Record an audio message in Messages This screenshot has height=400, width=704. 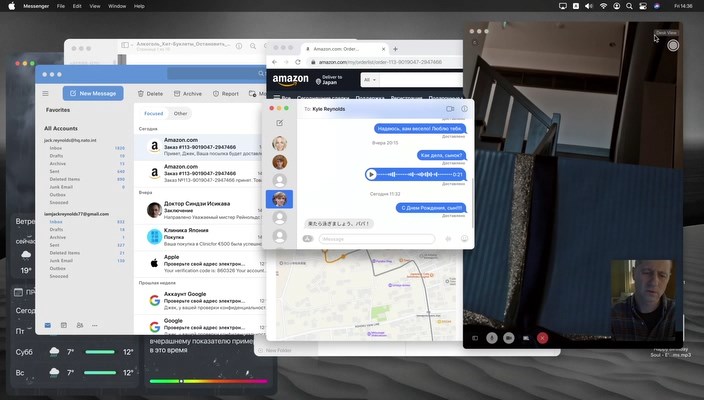coord(448,239)
